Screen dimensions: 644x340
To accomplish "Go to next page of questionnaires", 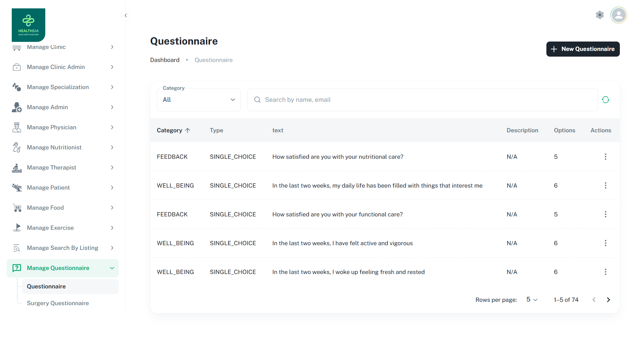I will [x=608, y=300].
